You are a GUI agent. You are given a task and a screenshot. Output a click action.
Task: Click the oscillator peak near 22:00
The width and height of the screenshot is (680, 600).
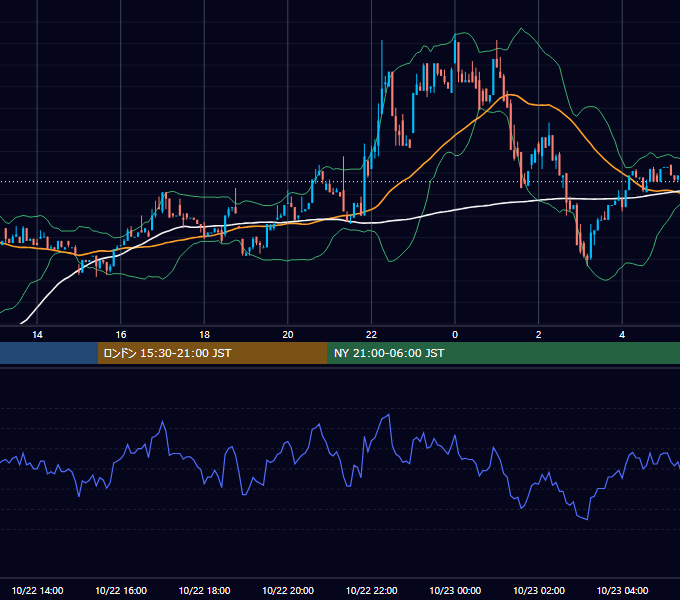click(x=389, y=415)
